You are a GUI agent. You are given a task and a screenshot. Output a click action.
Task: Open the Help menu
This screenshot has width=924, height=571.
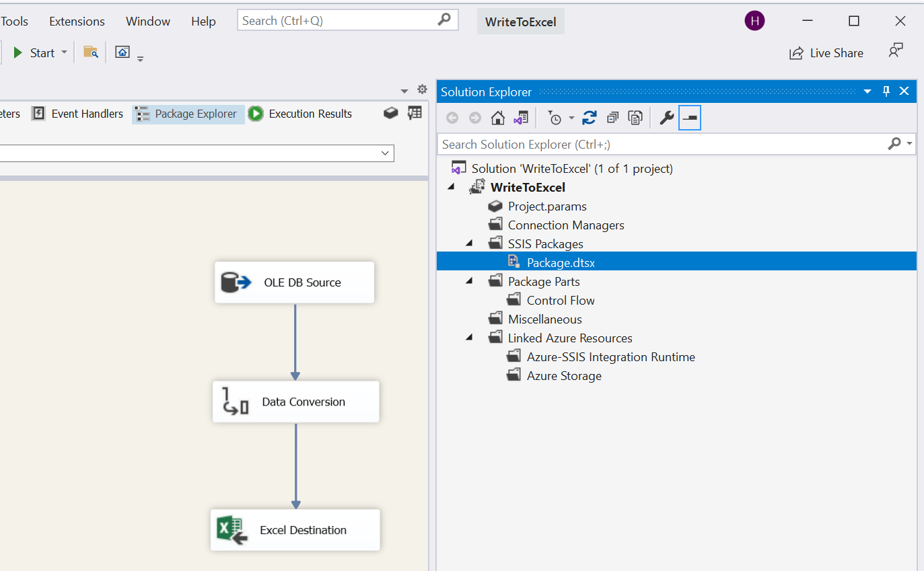[203, 22]
